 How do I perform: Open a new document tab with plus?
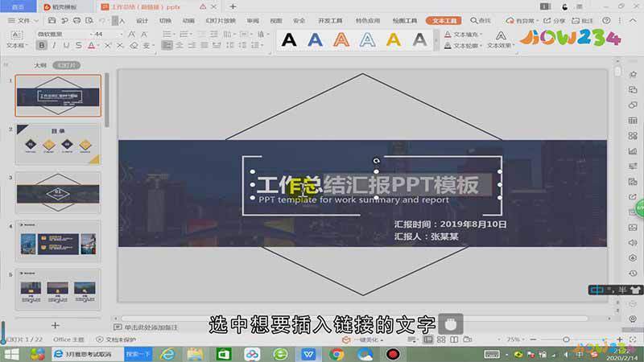233,6
